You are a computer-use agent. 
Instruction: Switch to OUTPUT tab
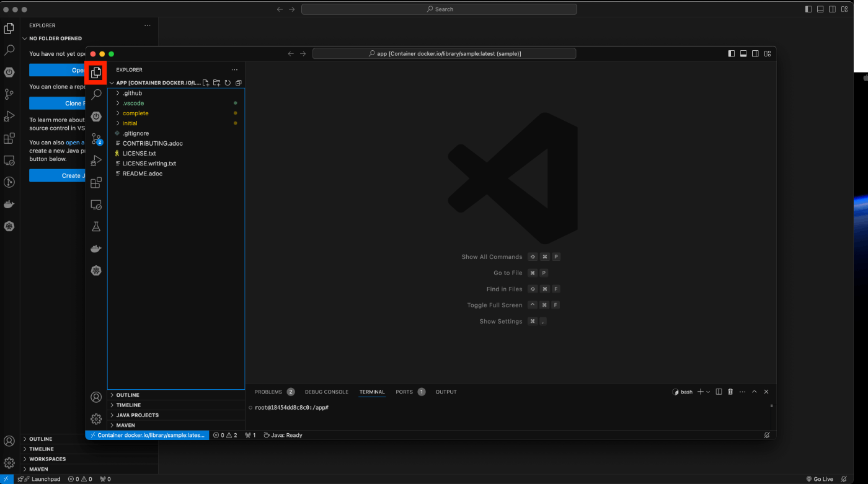pos(446,392)
